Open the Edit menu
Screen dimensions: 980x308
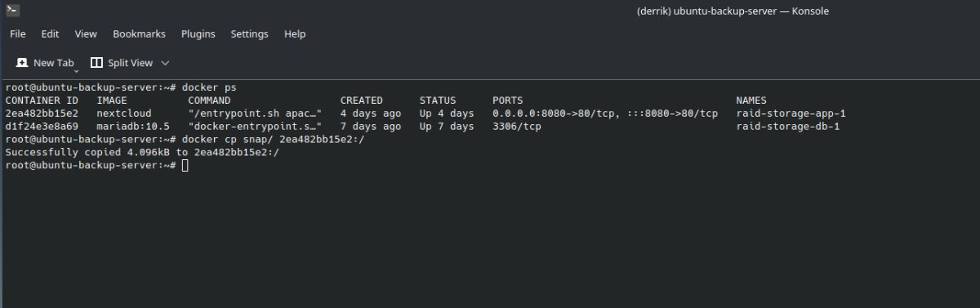(50, 34)
